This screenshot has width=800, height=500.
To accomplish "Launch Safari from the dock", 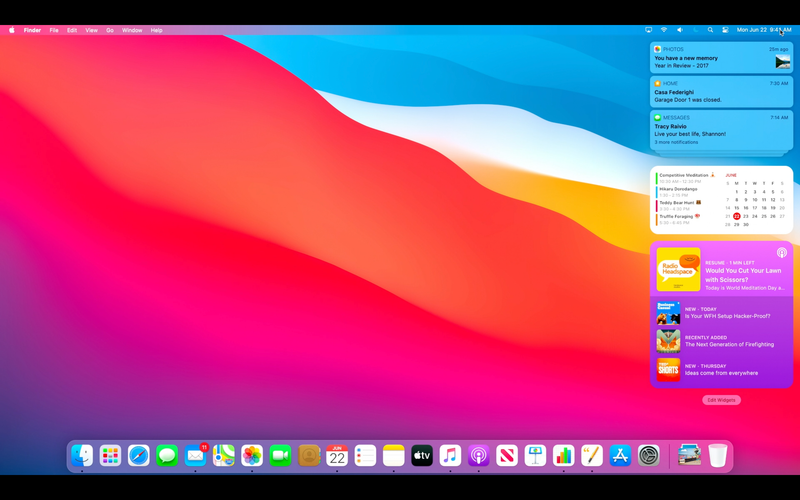I will point(138,456).
